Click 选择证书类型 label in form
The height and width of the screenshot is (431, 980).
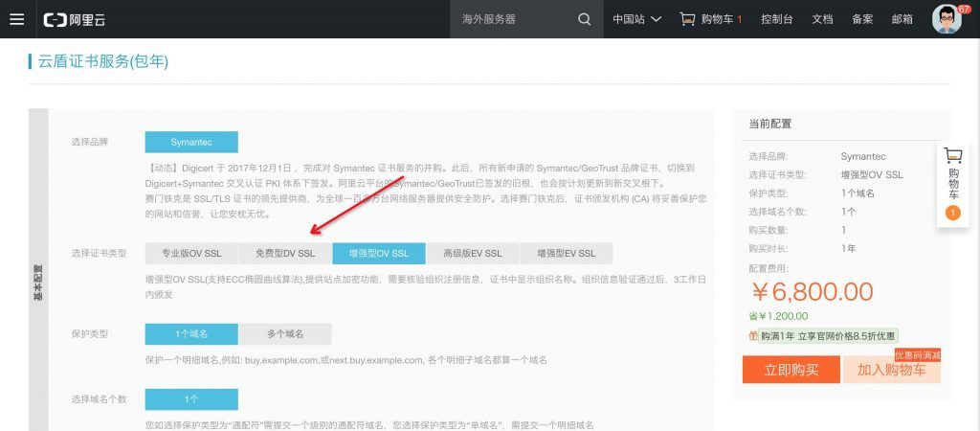tap(99, 254)
